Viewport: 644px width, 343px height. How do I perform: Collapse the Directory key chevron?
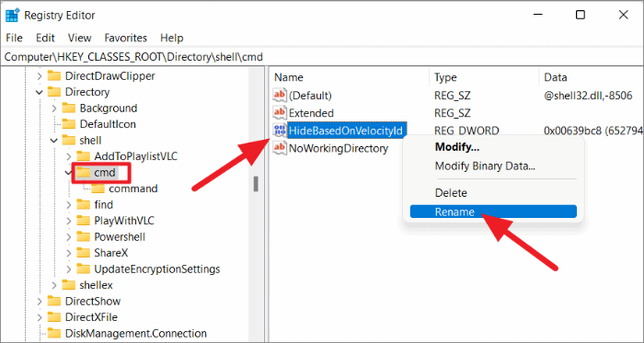[x=39, y=92]
